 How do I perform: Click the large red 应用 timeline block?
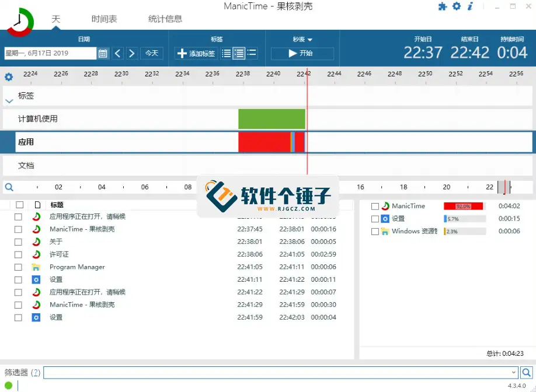click(264, 142)
